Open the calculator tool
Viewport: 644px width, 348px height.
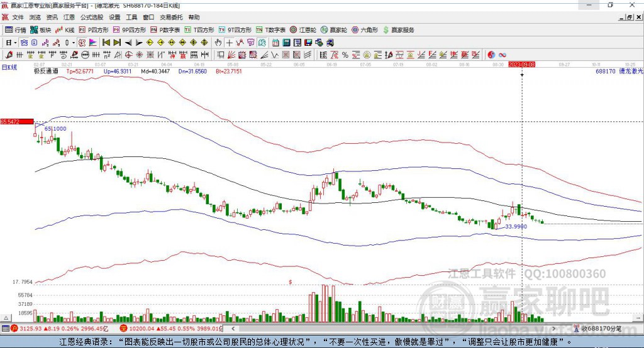tap(287, 43)
